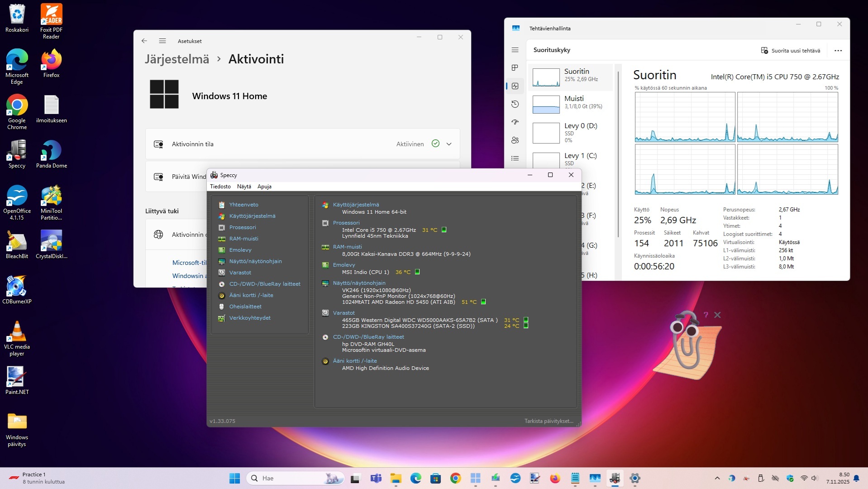Viewport: 868px width, 489px height.
Task: Open the Startup apps icon in Task Manager
Action: (515, 122)
